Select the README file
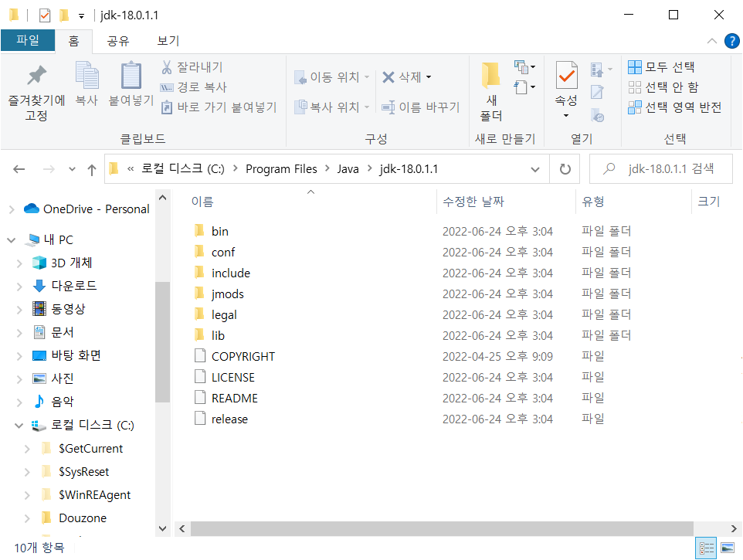Viewport: 743px width, 560px height. pos(235,398)
